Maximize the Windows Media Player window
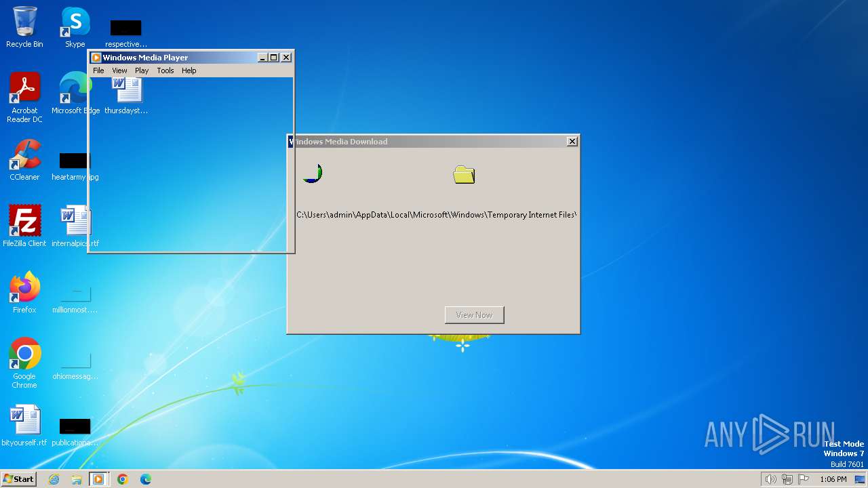The height and width of the screenshot is (488, 868). pos(274,58)
